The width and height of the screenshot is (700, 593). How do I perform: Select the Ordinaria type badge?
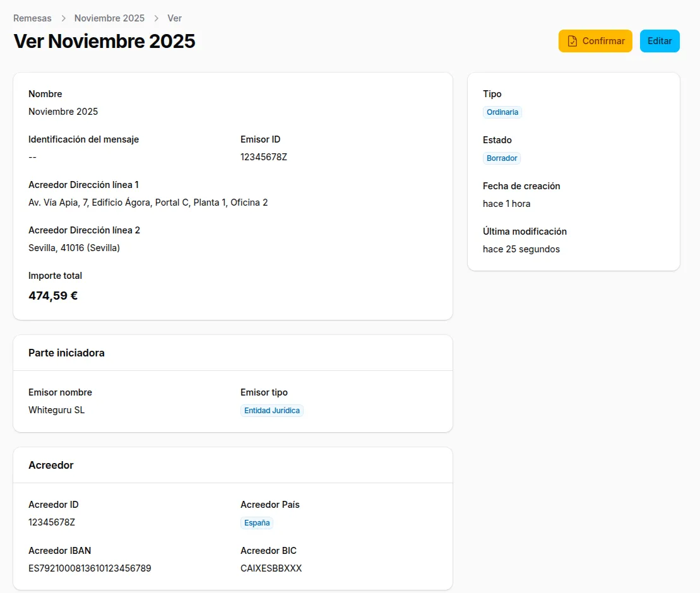click(x=502, y=112)
